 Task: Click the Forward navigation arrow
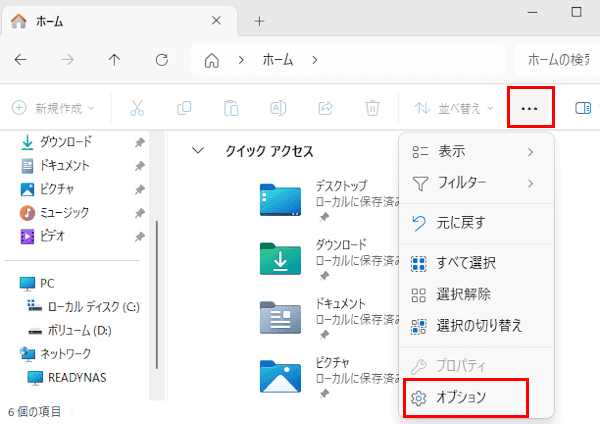[x=67, y=60]
